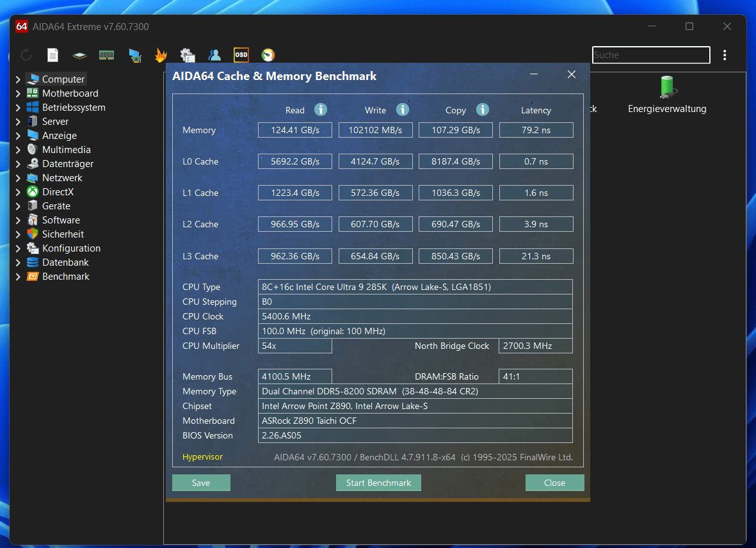The image size is (756, 548).
Task: Click Memory Latency value 79.2 ns
Action: pyautogui.click(x=536, y=130)
